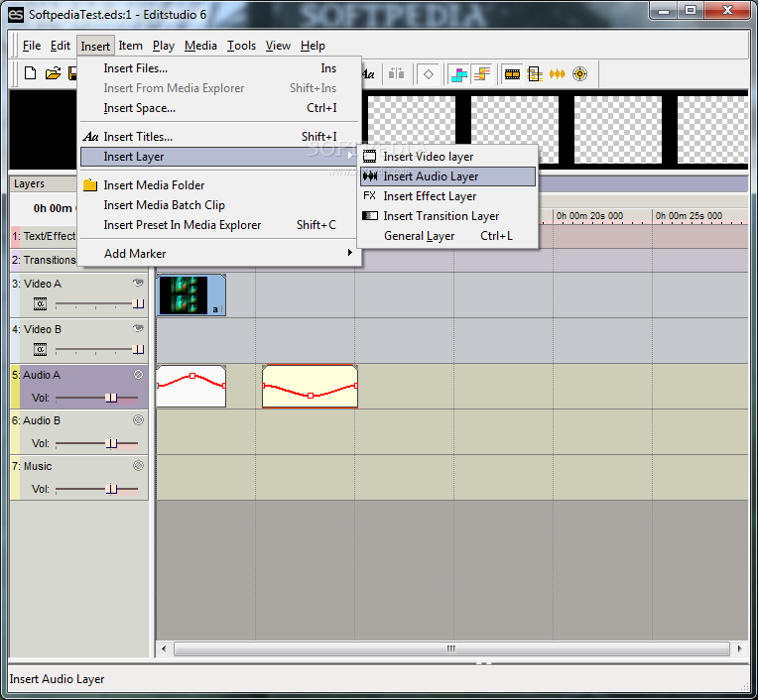
Task: Choose Insert Media Batch Clip entry
Action: coord(219,205)
